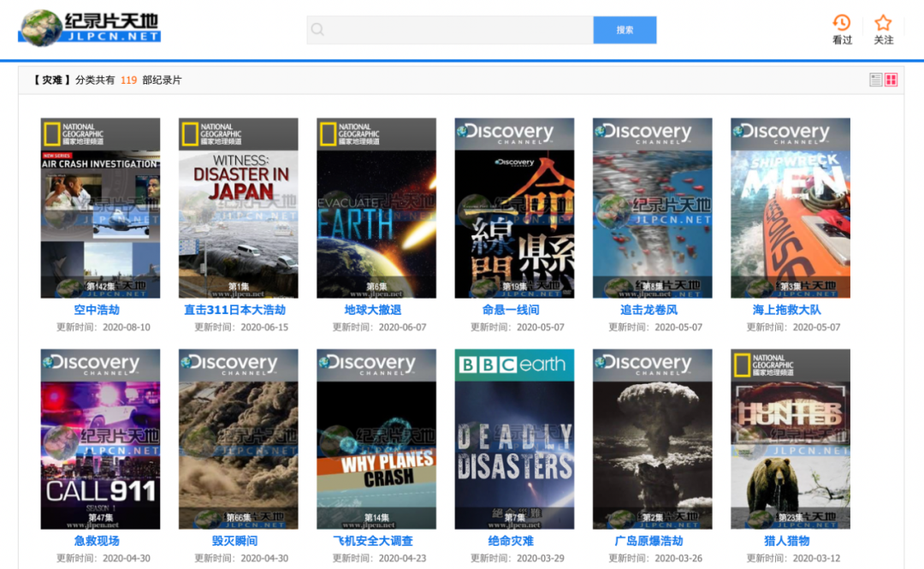
Task: Open the 追击龙卷风 title link
Action: [x=649, y=310]
